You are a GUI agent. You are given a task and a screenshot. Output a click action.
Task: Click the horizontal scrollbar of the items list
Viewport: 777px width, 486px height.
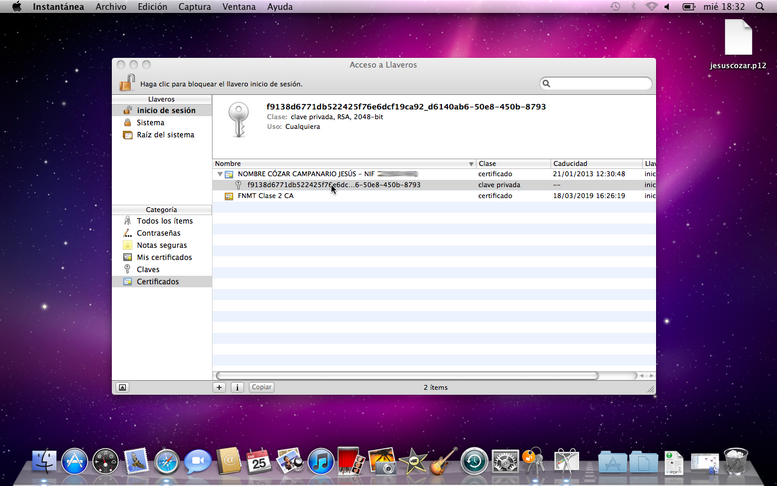click(x=407, y=376)
